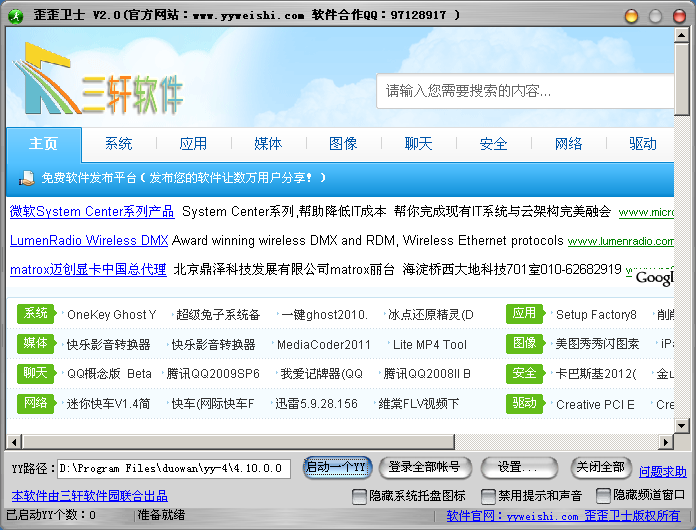Open 腾讯QQ2009SP6 software entry
The width and height of the screenshot is (696, 530).
pyautogui.click(x=213, y=374)
